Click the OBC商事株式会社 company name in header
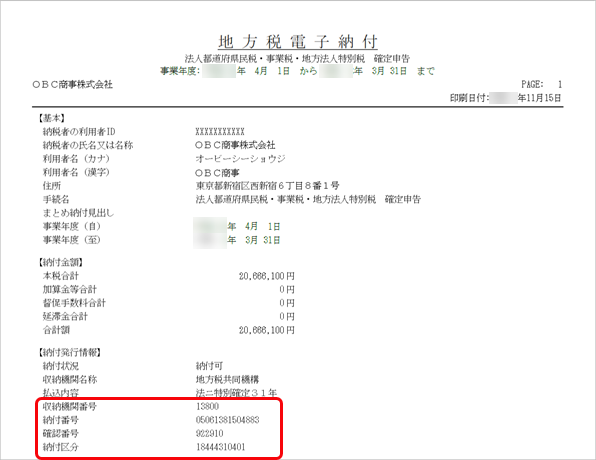 (x=73, y=84)
